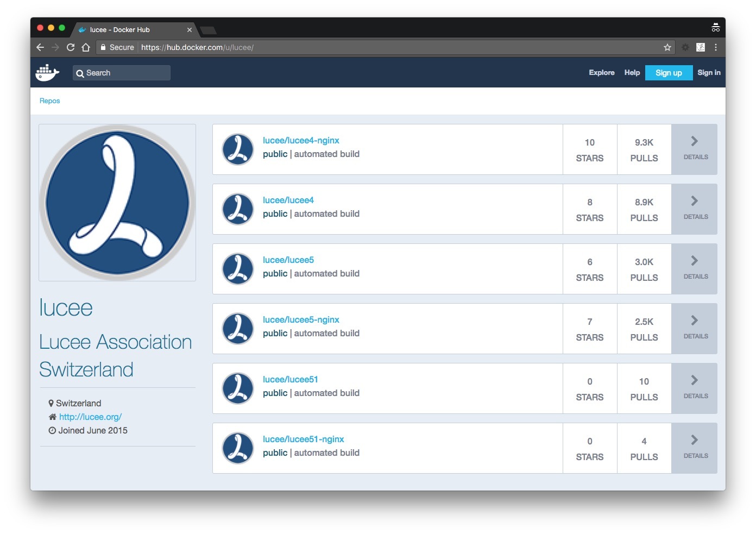Click the browser forward arrow
This screenshot has width=756, height=534.
click(55, 47)
